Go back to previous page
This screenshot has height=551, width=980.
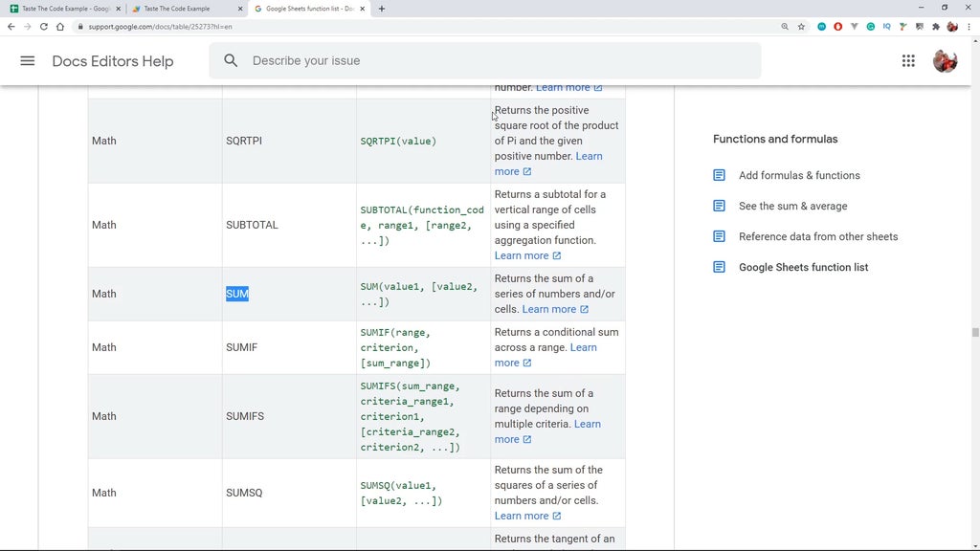point(11,27)
